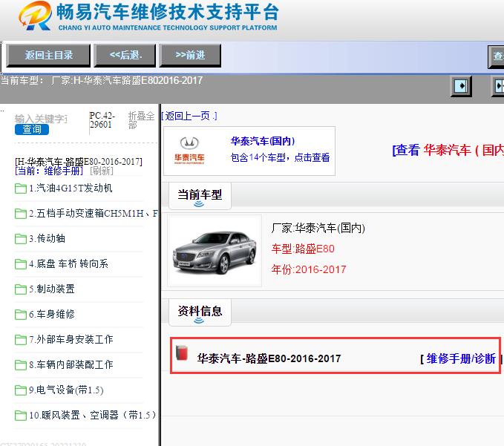The image size is (504, 446).
Task: Select the 资料信息 tab
Action: (x=200, y=312)
